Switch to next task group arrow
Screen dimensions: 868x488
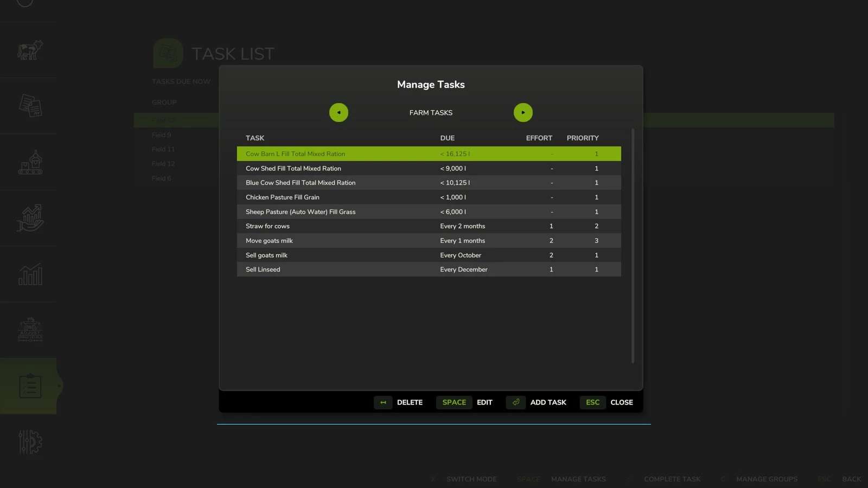coord(523,113)
